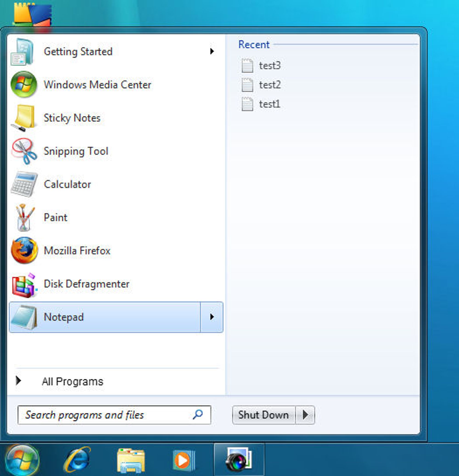Viewport: 459px width, 476px height.
Task: Click the Windows Start orb
Action: [22, 460]
